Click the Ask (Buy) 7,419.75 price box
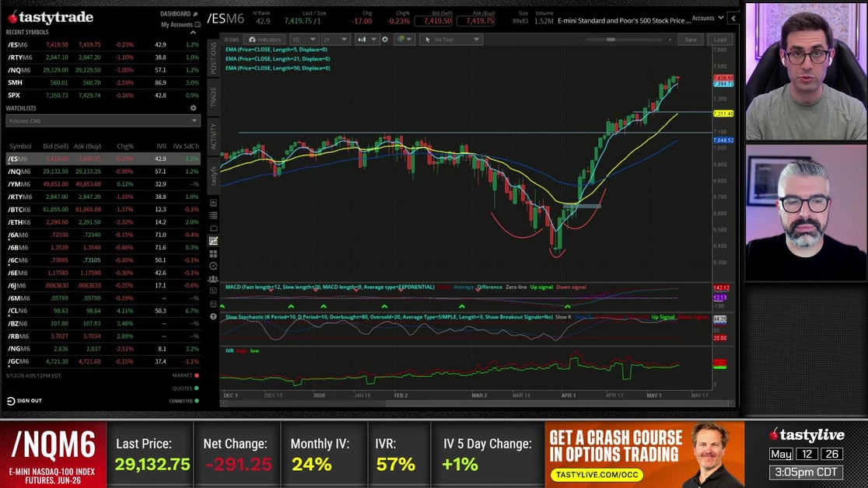868x488 pixels. [476, 21]
